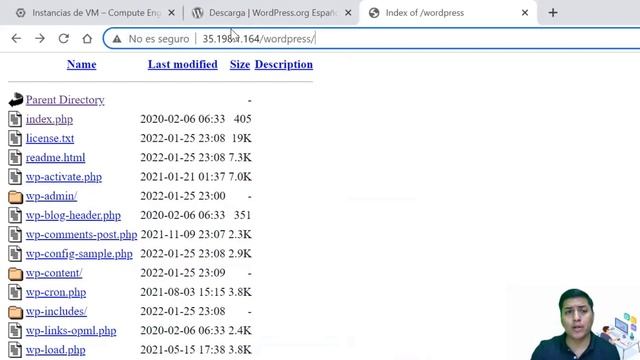Click the file icon next to wp-load.php

tap(15, 350)
